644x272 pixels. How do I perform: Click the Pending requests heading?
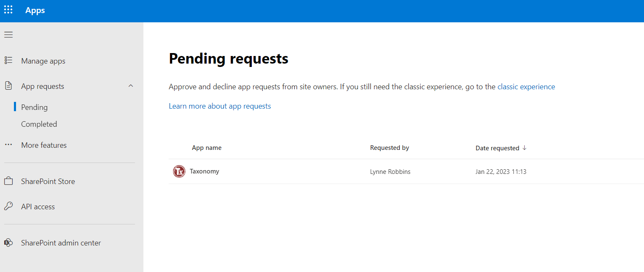click(229, 59)
